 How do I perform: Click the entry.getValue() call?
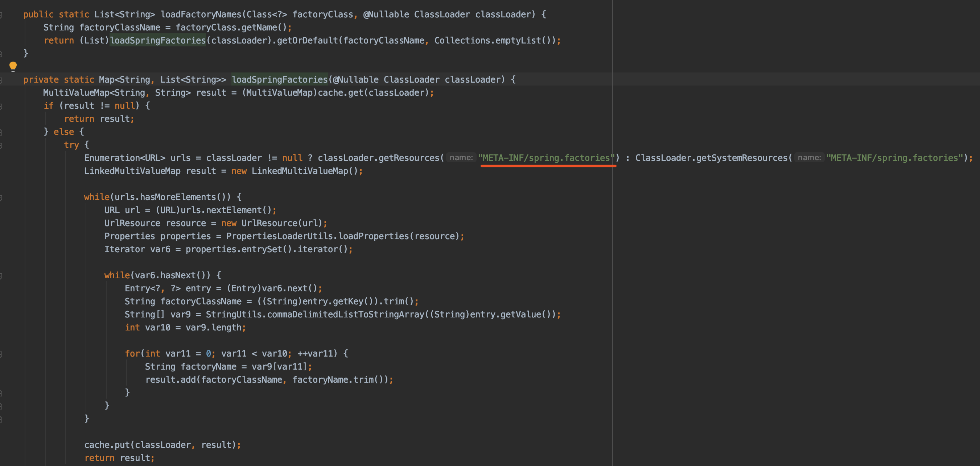pos(510,314)
